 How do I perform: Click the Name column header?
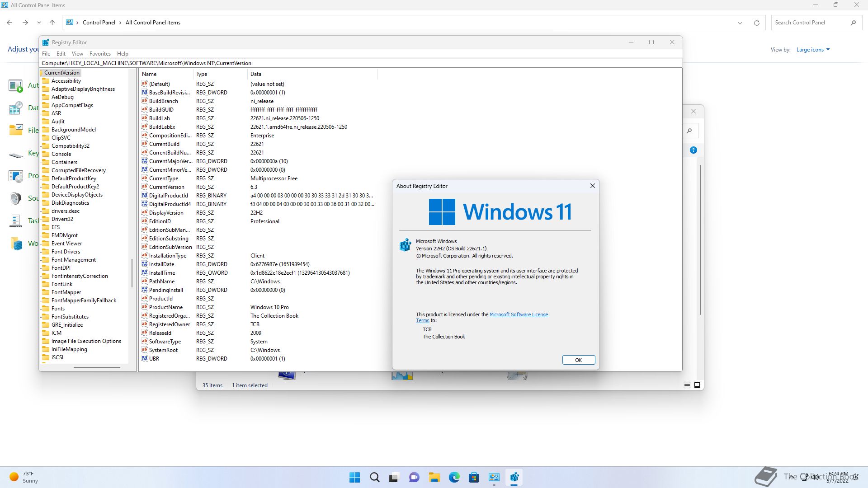point(166,74)
